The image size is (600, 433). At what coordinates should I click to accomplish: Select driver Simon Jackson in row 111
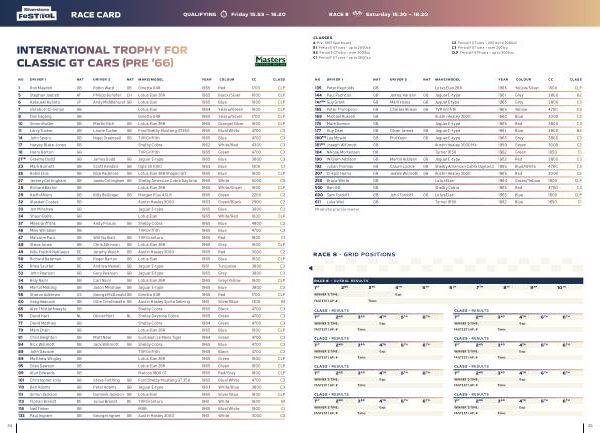[x=43, y=394]
